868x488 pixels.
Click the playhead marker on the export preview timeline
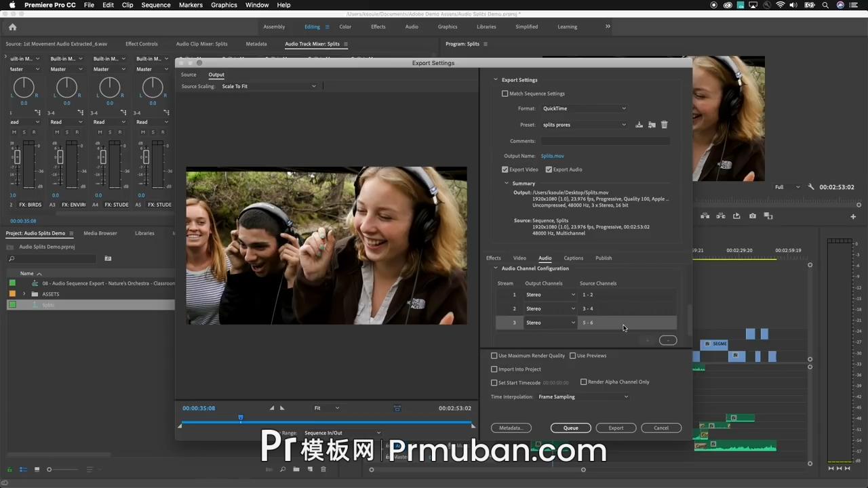click(x=241, y=418)
